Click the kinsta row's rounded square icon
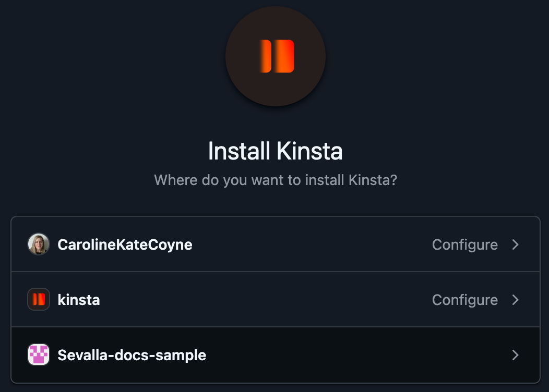 coord(38,299)
